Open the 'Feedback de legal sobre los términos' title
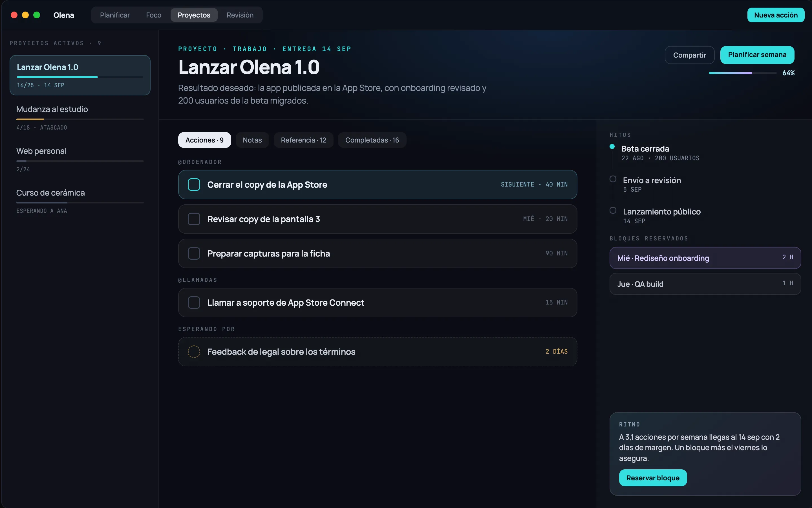 [x=281, y=352]
